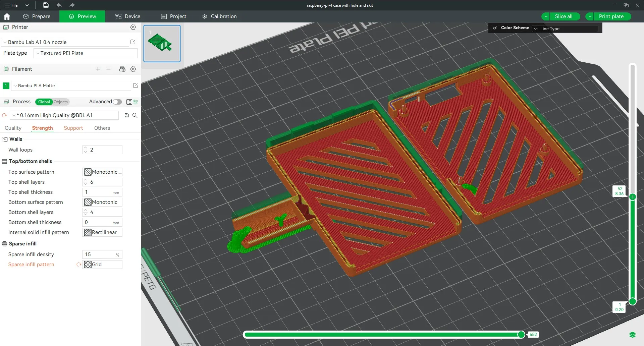Screen dimensions: 644x346
Task: Click the layers icon in the viewport corner
Action: [x=633, y=335]
